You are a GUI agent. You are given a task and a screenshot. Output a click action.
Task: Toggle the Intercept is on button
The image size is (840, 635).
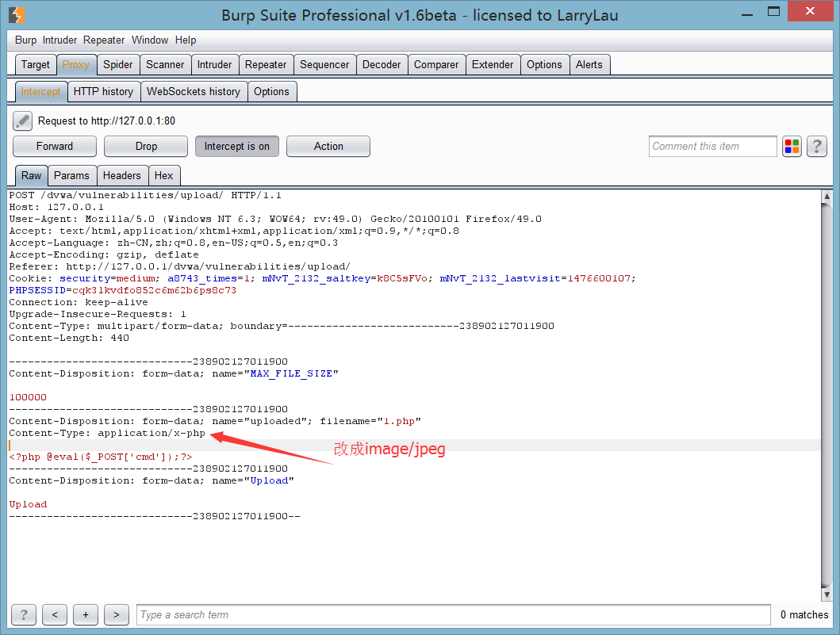(x=237, y=146)
